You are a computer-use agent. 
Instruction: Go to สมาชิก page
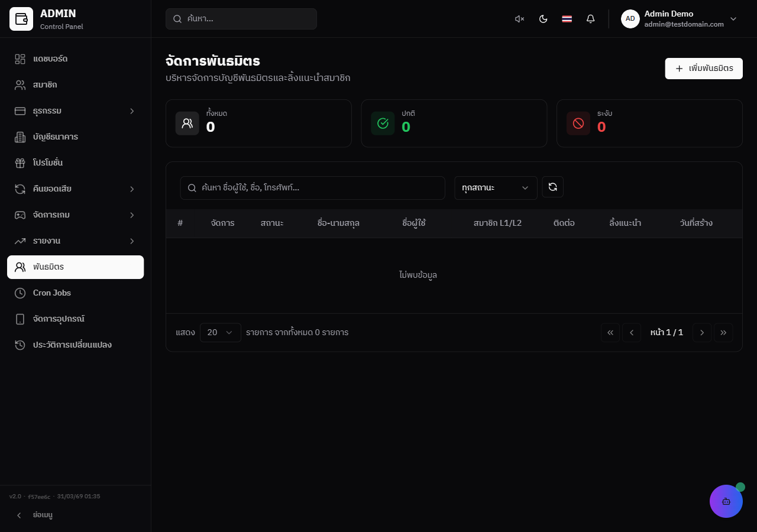coord(75,85)
